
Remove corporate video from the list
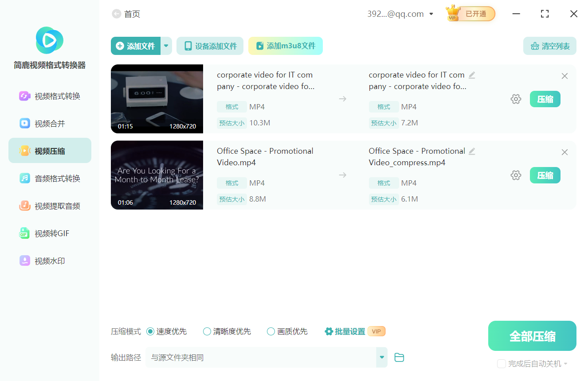point(564,76)
